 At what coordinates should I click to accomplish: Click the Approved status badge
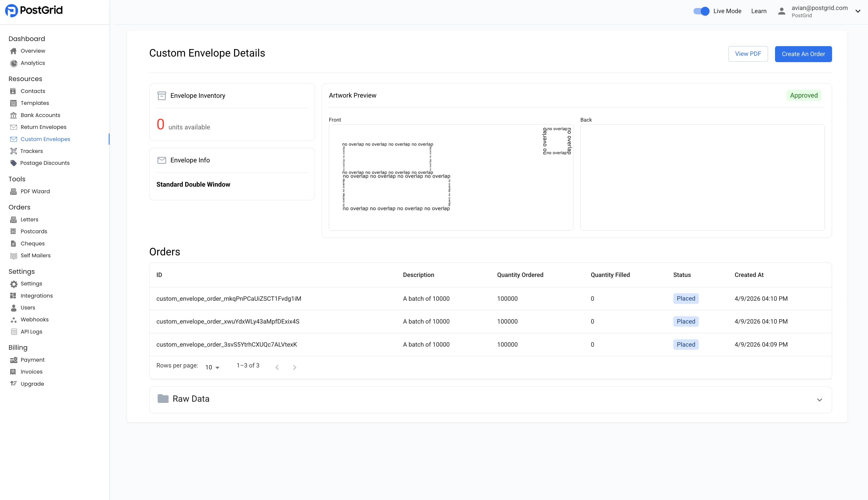point(803,95)
